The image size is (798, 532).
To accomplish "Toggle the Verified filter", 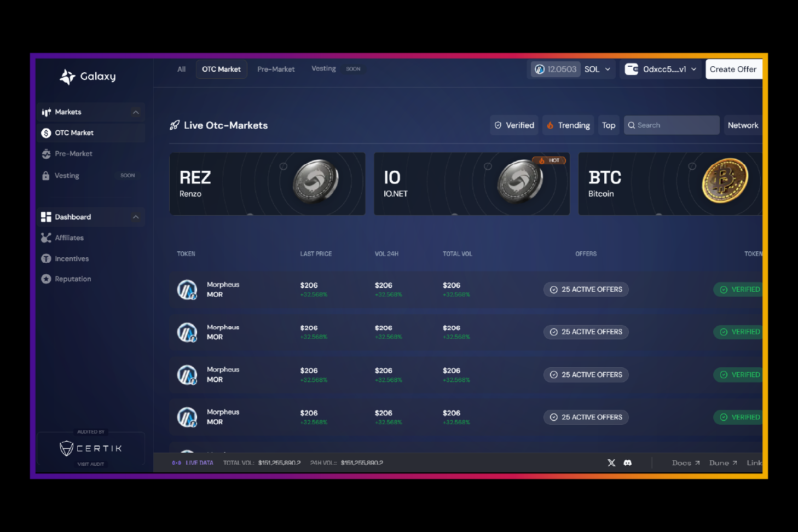I will [514, 125].
